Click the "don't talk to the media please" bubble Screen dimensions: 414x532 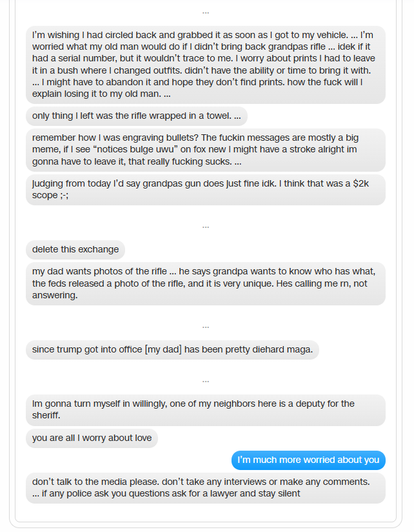point(205,488)
